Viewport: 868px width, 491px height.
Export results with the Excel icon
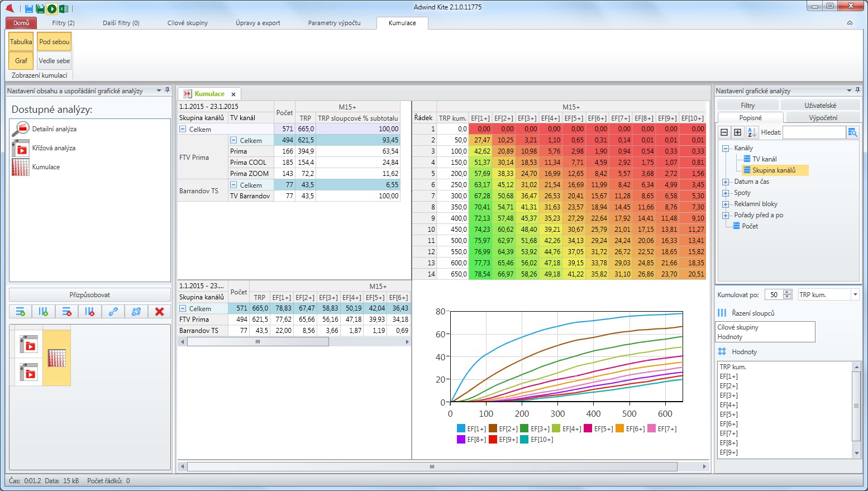(64, 8)
